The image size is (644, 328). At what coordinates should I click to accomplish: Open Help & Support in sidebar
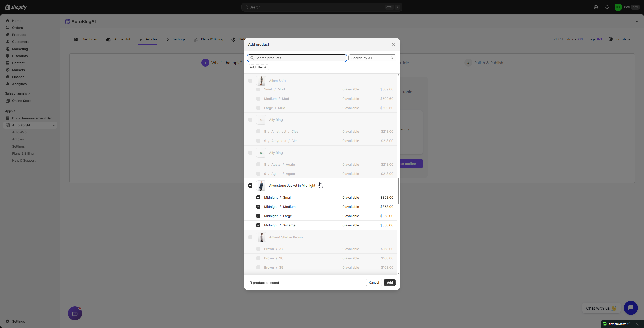[x=24, y=160]
